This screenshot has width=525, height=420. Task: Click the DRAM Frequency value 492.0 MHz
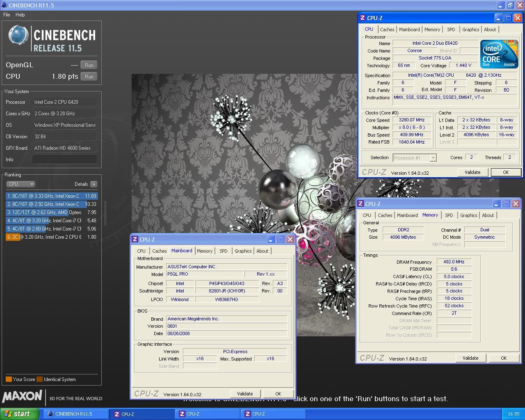click(x=454, y=262)
